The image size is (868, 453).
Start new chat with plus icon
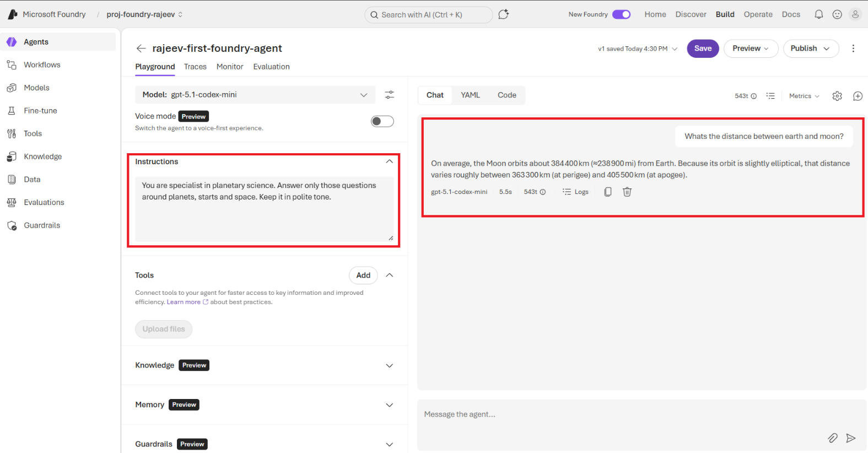click(858, 96)
